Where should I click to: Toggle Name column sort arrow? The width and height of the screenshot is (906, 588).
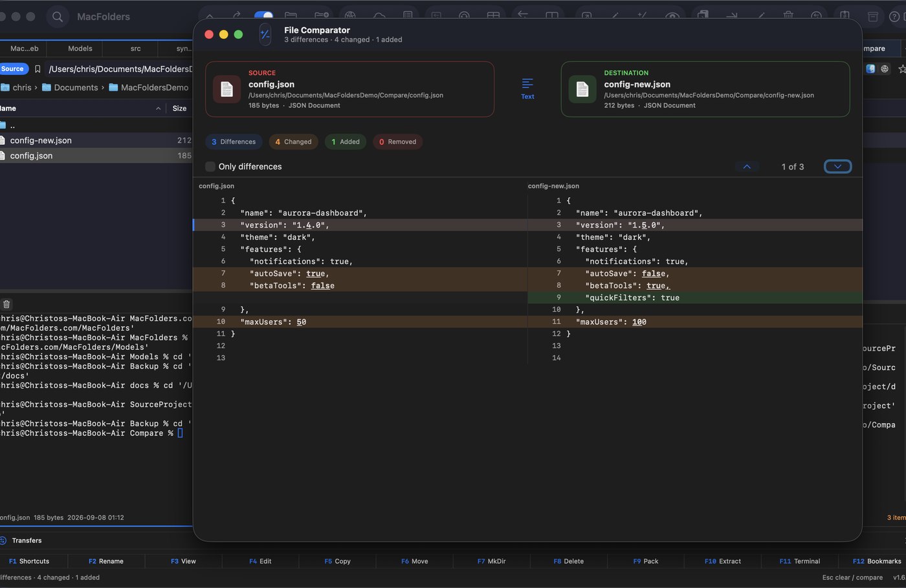(x=159, y=109)
